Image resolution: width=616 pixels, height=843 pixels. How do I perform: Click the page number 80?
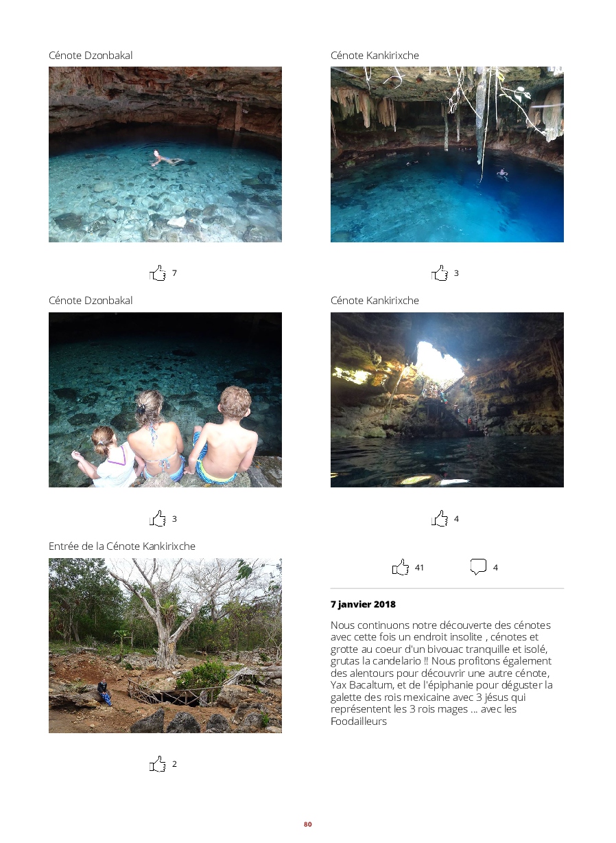(x=308, y=824)
